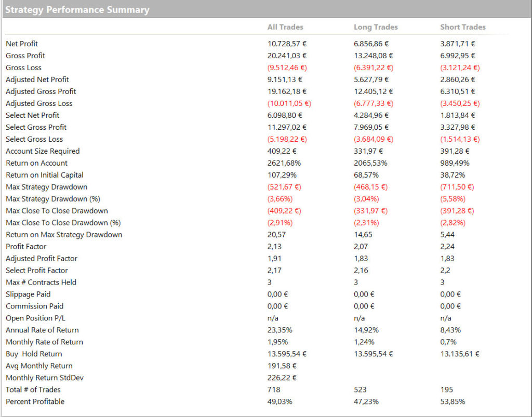Image resolution: width=532 pixels, height=417 pixels.
Task: Click select net profit 6.098,80 €
Action: pos(285,115)
